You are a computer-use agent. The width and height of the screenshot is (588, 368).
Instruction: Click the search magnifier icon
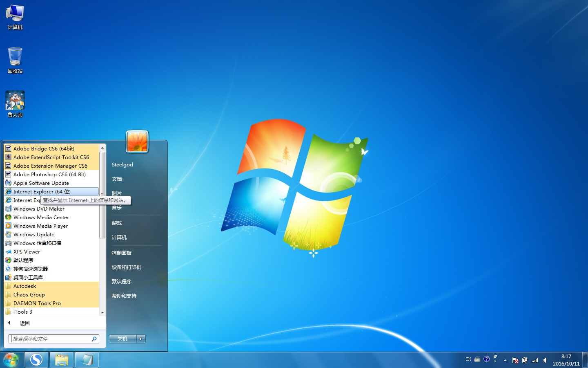94,339
